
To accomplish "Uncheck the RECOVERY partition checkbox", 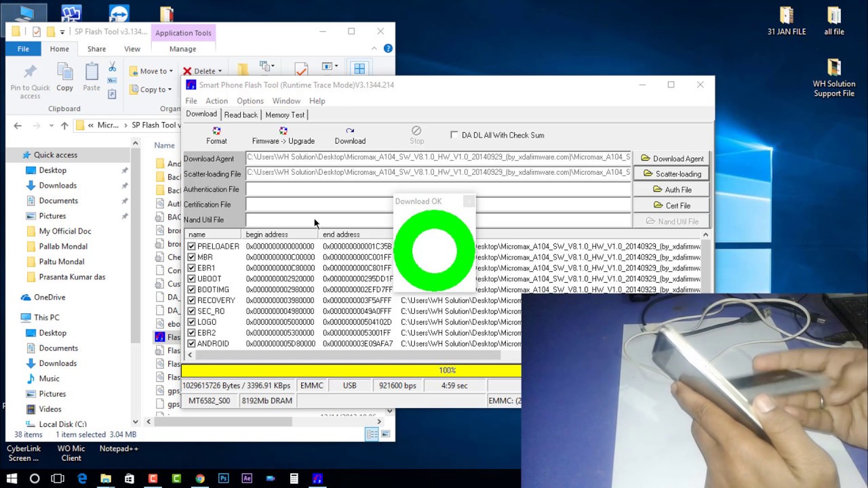I will (191, 300).
